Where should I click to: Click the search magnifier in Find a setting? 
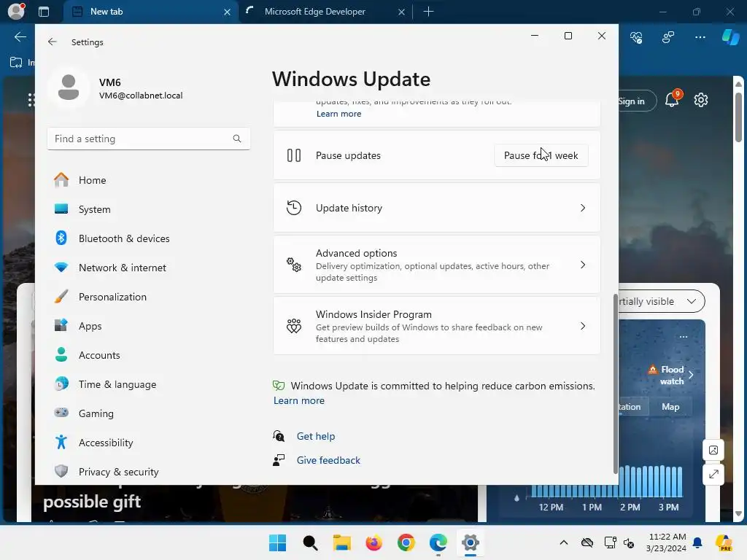[x=237, y=139]
